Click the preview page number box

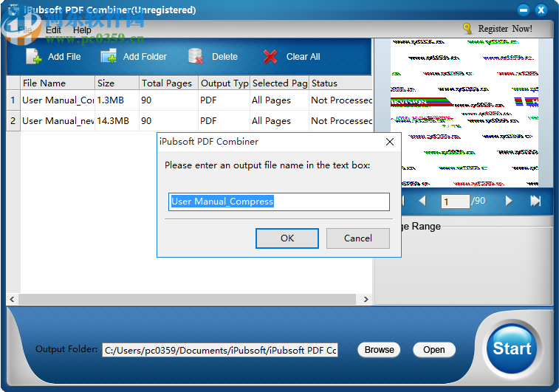(455, 202)
